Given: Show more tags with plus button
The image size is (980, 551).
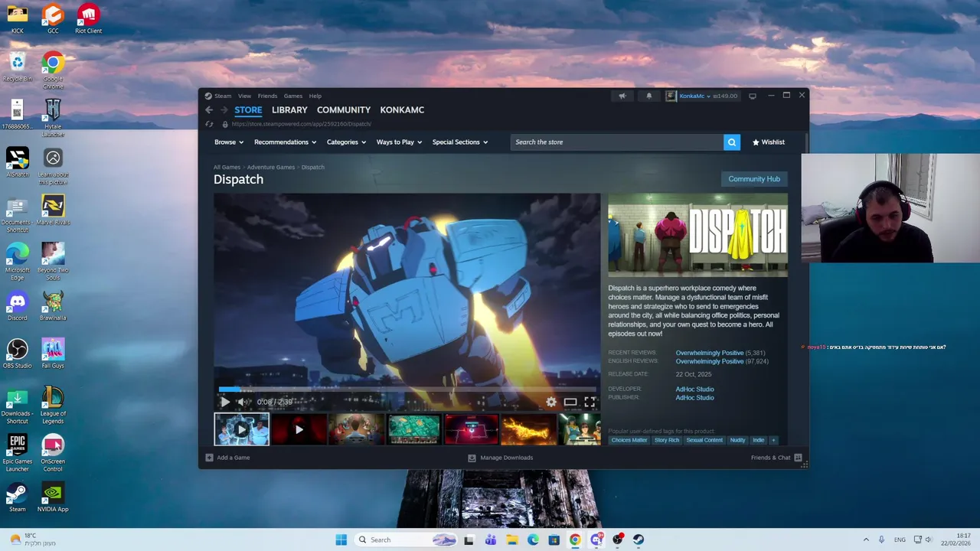Looking at the screenshot, I should 773,440.
